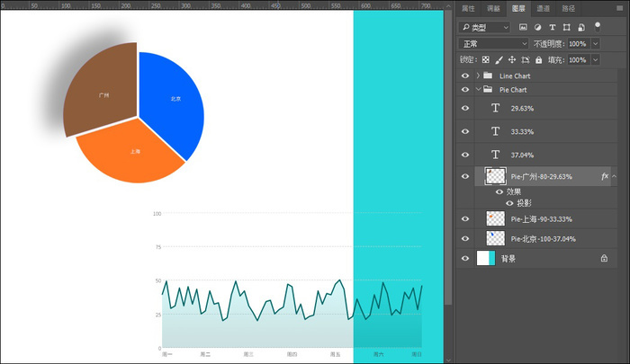630x364 pixels.
Task: Hide the Pie-广州-80-29.63% layer
Action: tap(465, 176)
